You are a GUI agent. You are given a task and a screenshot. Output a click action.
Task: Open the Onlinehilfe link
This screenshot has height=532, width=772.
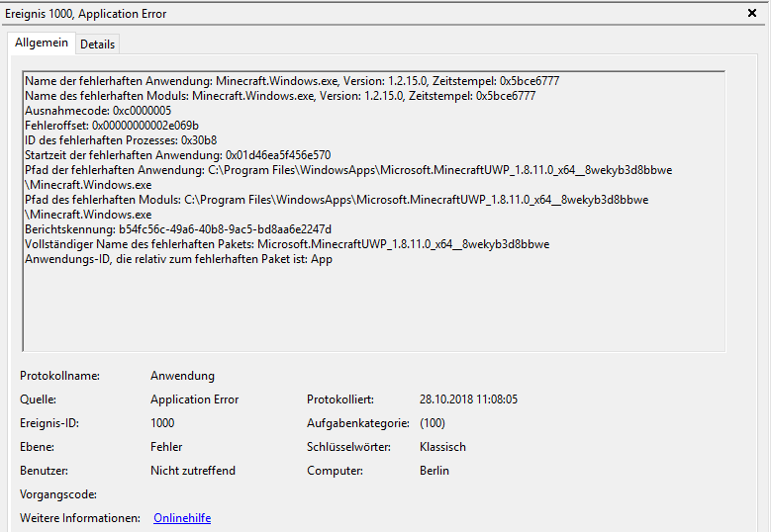pyautogui.click(x=182, y=518)
